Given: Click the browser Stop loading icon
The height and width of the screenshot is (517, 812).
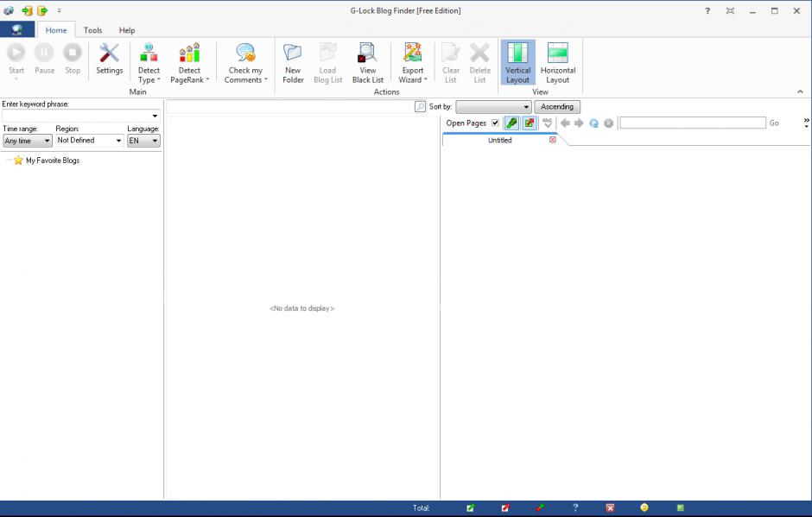Looking at the screenshot, I should (608, 123).
